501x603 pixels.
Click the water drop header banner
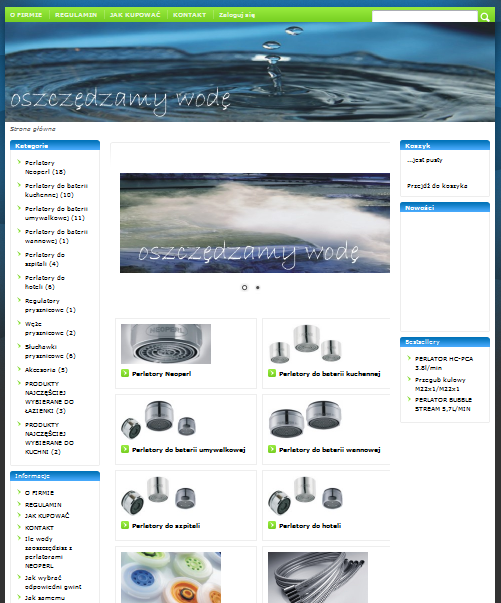(x=250, y=72)
